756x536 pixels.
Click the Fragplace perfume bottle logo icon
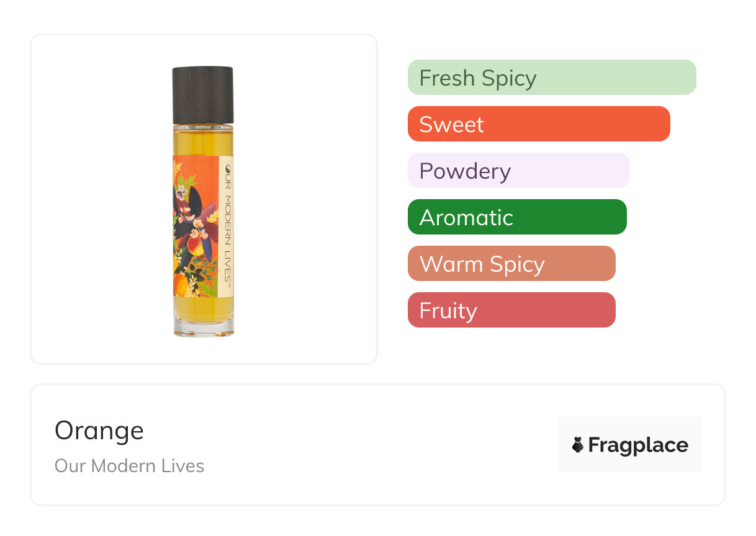point(578,445)
